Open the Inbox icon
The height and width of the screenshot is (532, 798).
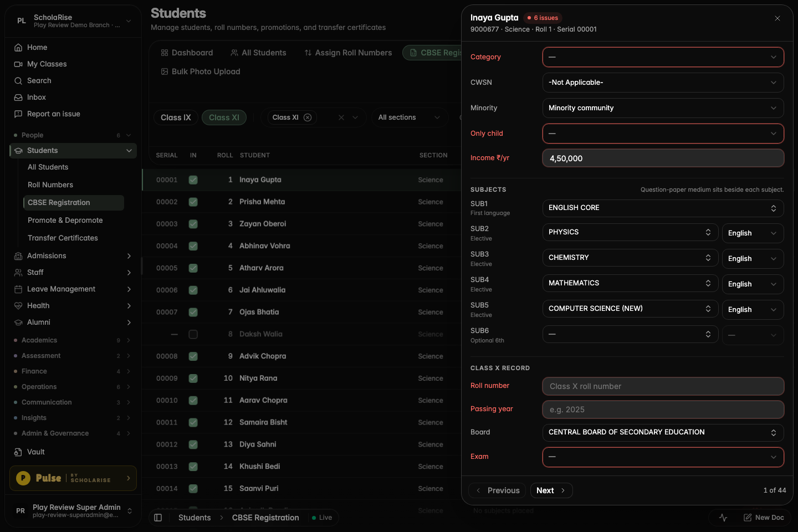click(18, 98)
